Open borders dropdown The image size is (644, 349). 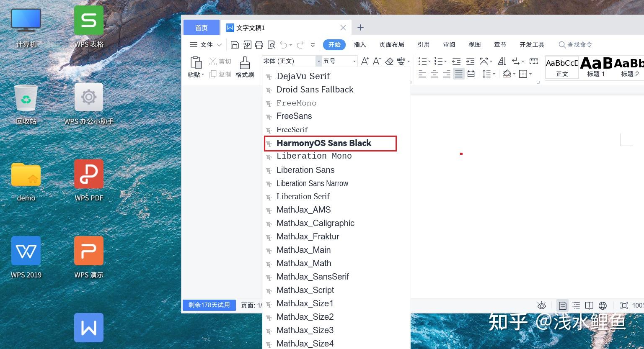530,74
